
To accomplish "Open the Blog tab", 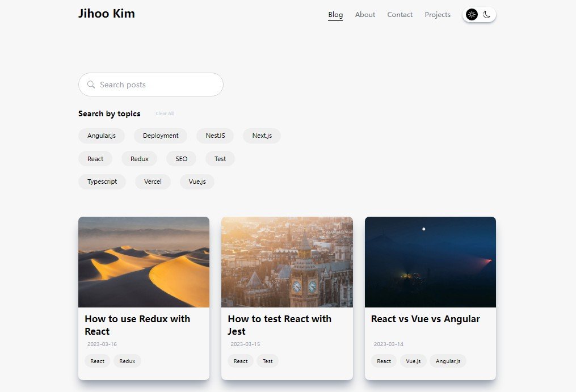I will click(x=335, y=14).
